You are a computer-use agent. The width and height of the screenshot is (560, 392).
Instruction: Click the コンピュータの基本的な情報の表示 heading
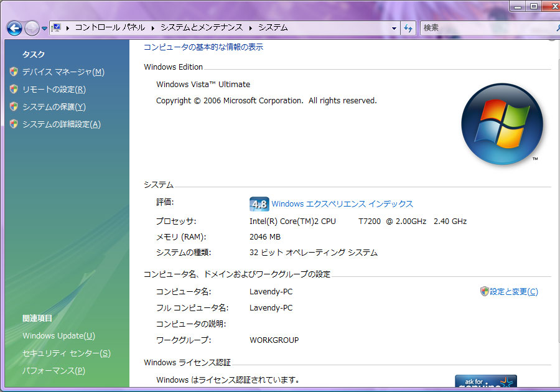pos(203,47)
